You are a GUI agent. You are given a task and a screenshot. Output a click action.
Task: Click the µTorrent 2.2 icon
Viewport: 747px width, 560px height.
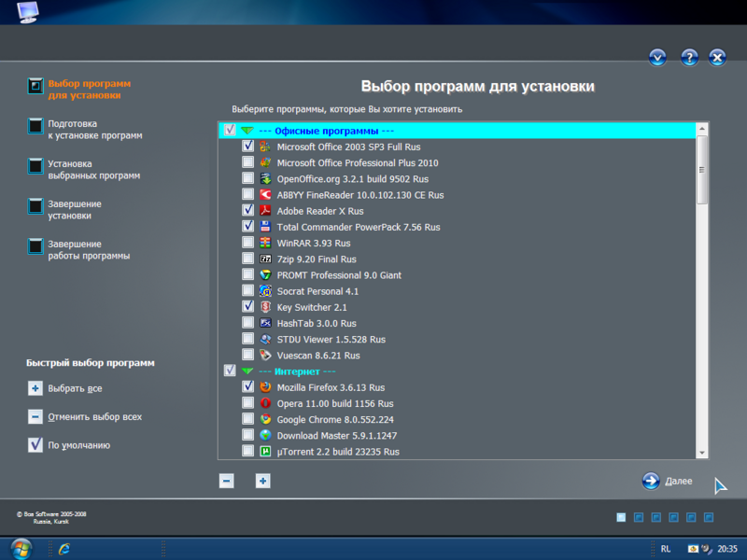pos(265,452)
